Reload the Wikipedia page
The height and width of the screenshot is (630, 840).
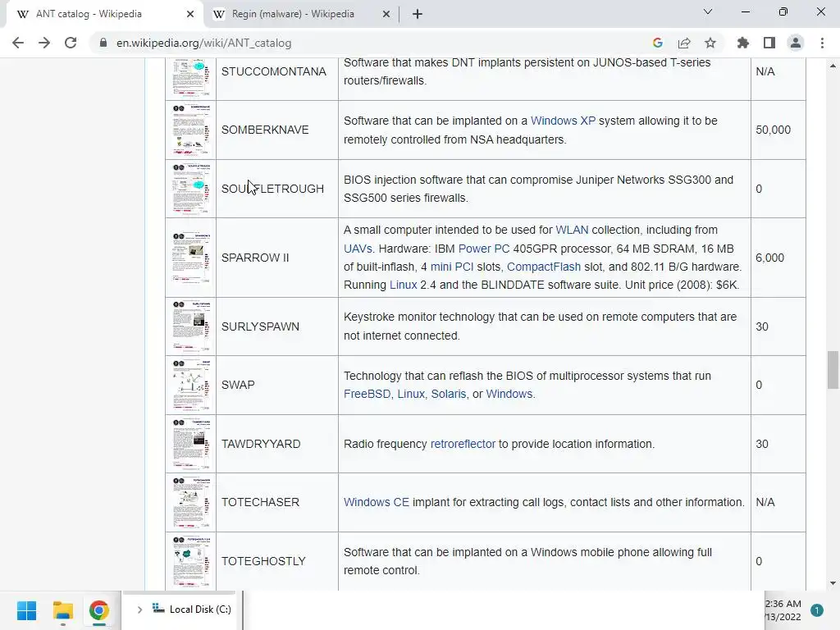71,43
